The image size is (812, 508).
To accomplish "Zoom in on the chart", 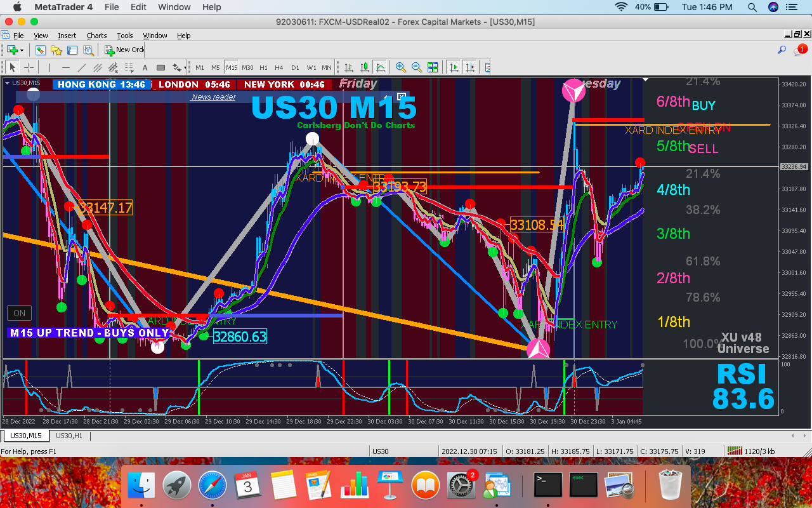I will tap(401, 67).
